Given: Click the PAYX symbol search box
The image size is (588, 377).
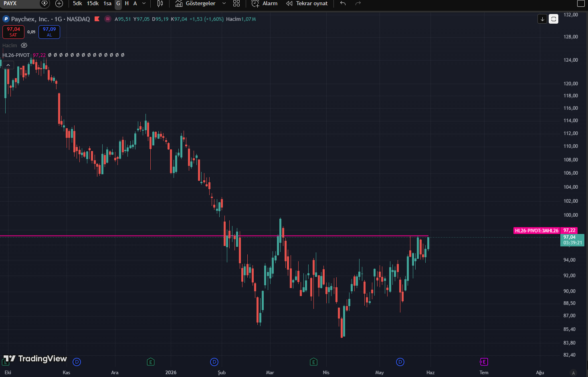Looking at the screenshot, I should 20,4.
